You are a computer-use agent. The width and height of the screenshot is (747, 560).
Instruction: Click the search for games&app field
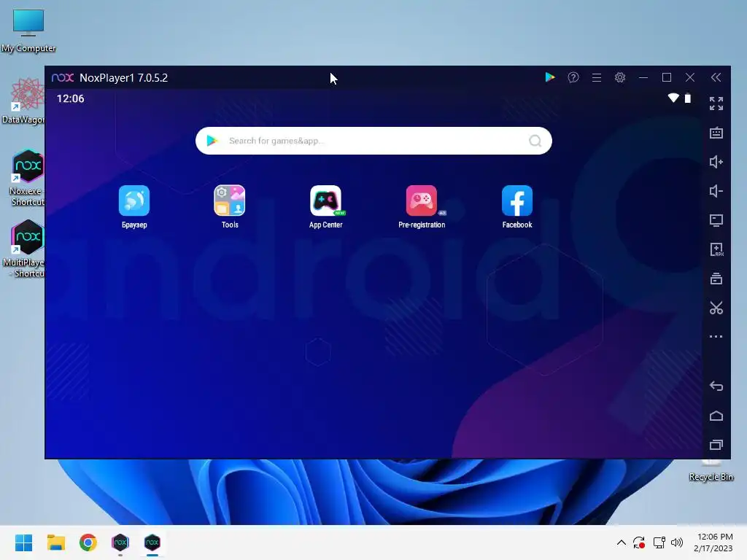(373, 141)
